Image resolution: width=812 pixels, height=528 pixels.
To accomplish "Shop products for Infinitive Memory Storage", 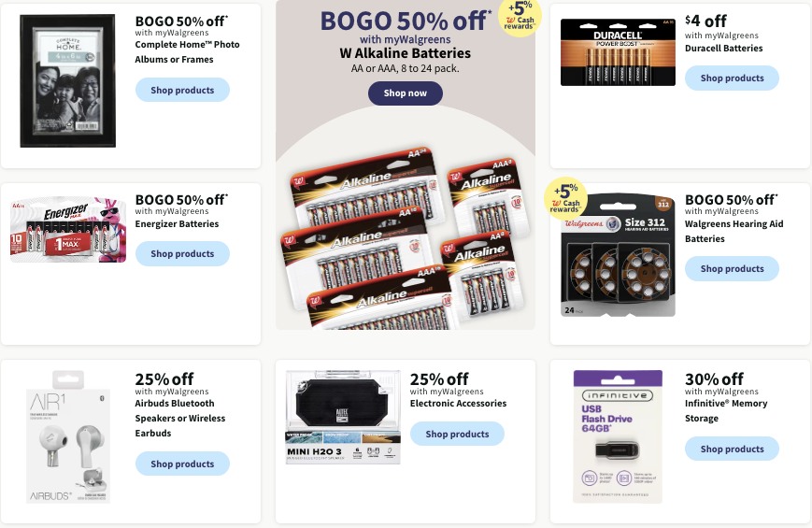I will 732,450.
